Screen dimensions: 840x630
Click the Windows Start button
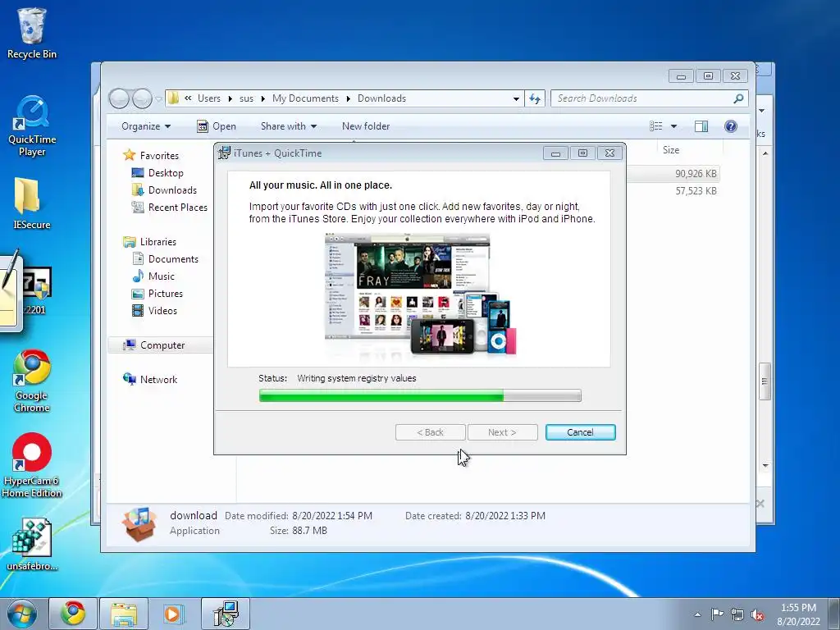tap(22, 614)
